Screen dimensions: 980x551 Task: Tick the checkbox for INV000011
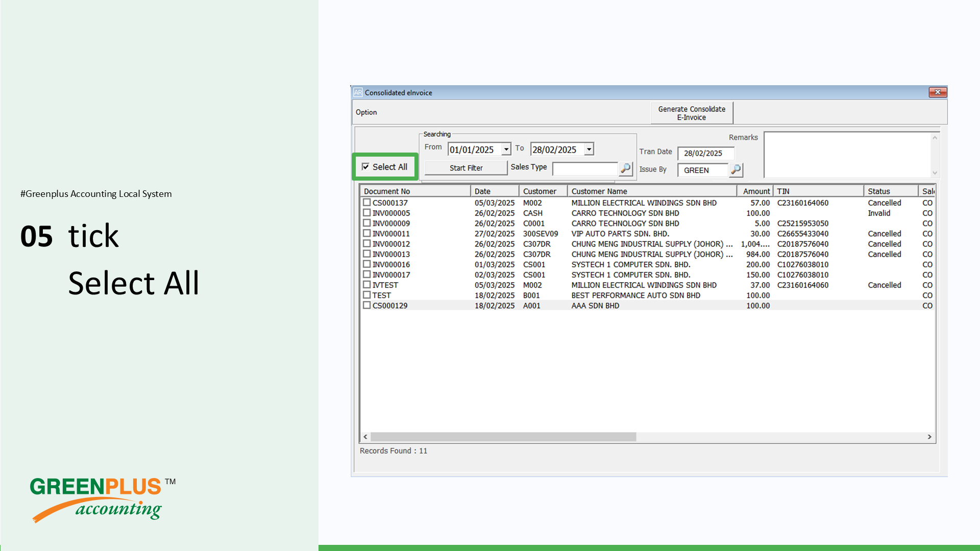(x=366, y=233)
